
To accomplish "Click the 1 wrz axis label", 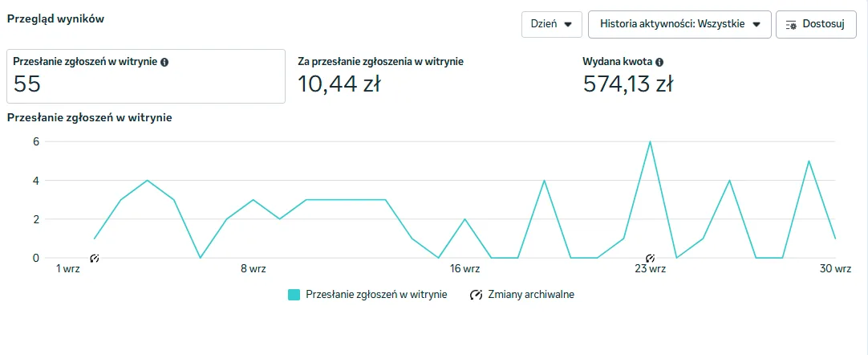I will (69, 270).
